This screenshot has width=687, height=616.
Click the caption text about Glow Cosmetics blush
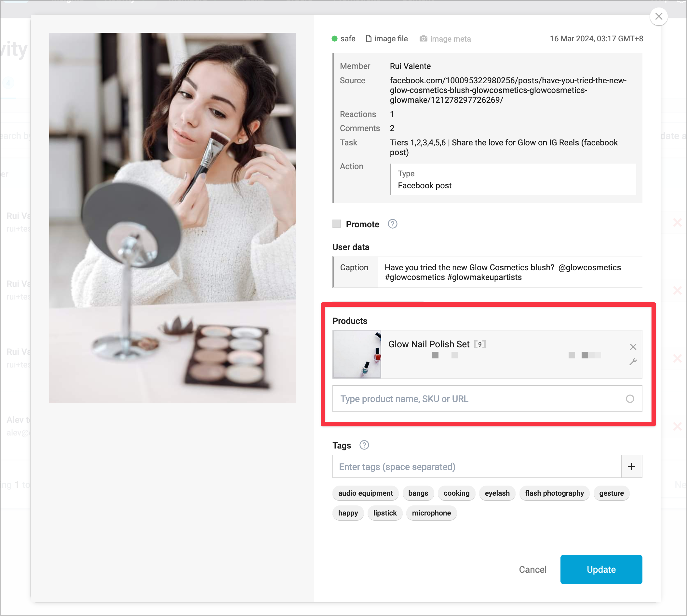pyautogui.click(x=503, y=273)
